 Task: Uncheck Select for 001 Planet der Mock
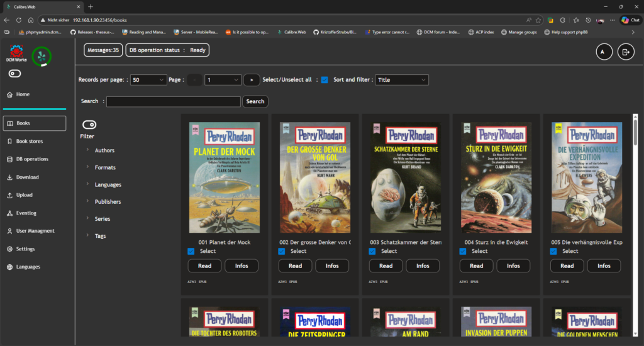[191, 251]
